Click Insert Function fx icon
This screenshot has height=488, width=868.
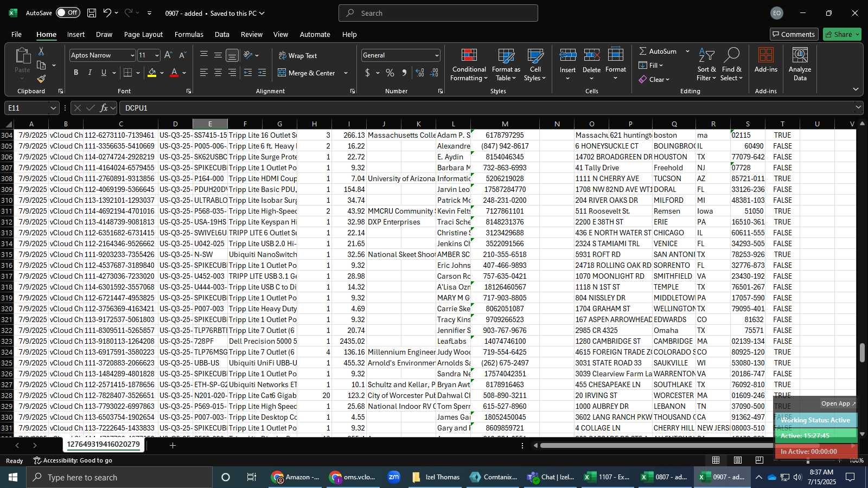pyautogui.click(x=104, y=108)
